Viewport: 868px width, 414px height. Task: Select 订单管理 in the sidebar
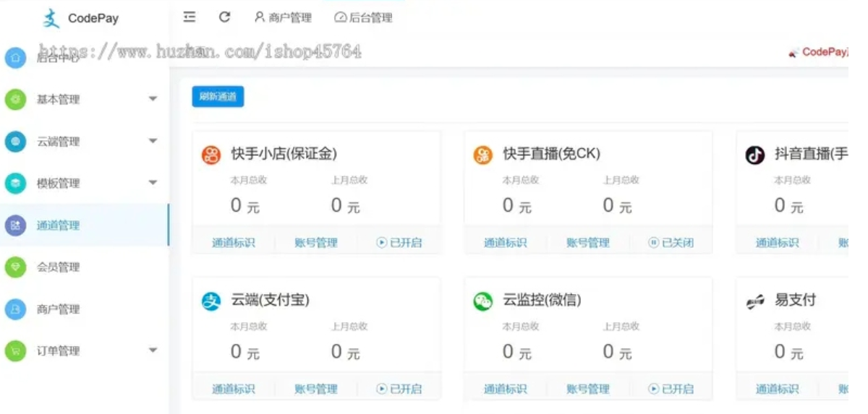pyautogui.click(x=58, y=351)
